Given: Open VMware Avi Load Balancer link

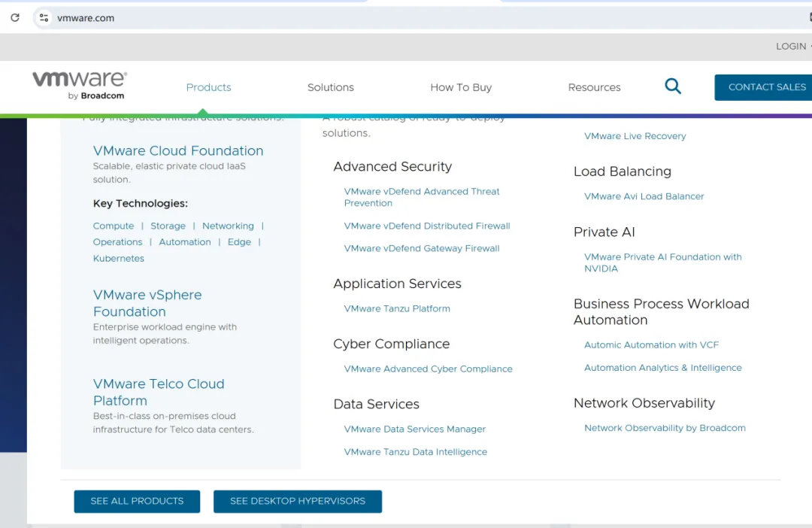Looking at the screenshot, I should (644, 196).
